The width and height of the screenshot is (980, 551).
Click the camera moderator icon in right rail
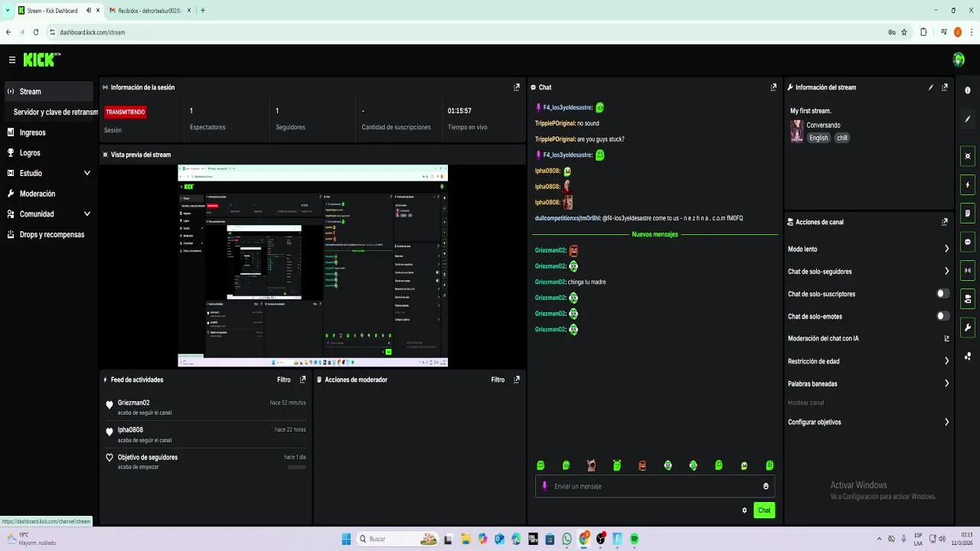click(x=968, y=298)
